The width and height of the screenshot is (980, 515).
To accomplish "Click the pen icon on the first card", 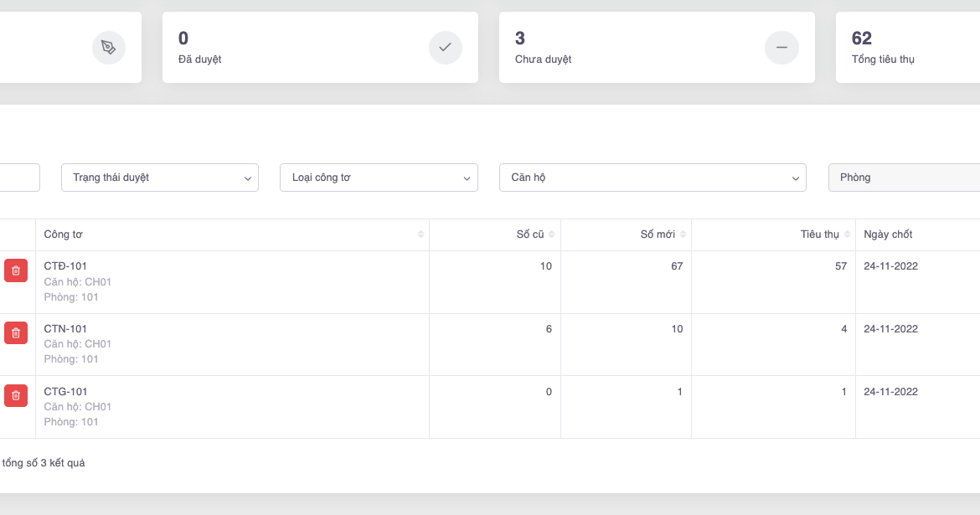I will tap(108, 48).
